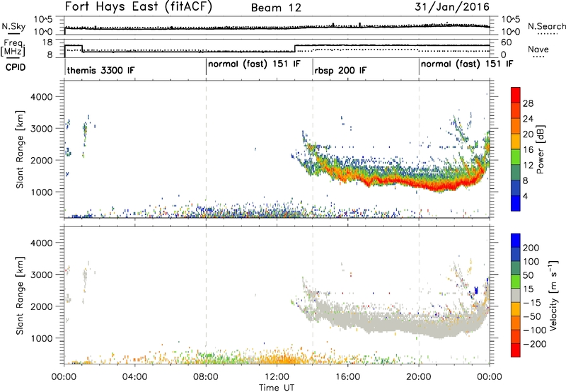Image resolution: width=566 pixels, height=392 pixels.
Task: Click the 'Freq. [MHz]' label
Action: coord(13,48)
